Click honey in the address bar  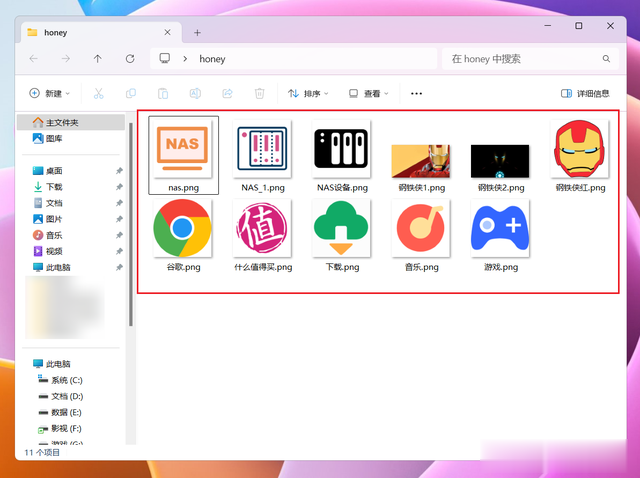click(212, 59)
